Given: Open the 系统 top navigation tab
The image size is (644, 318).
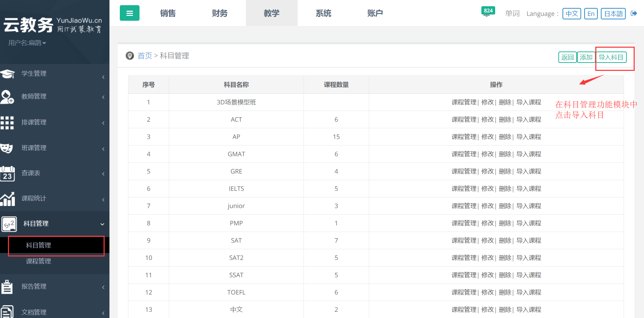Looking at the screenshot, I should click(x=323, y=13).
